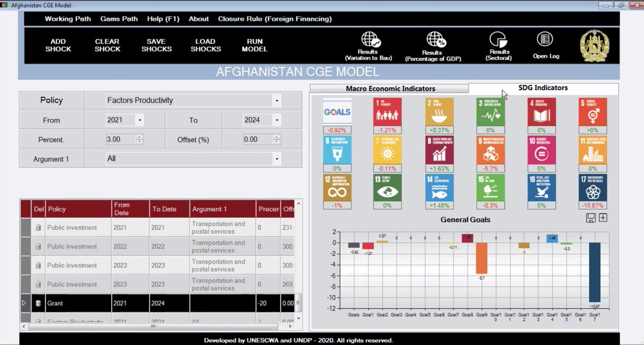Screen dimensions: 644x345
Task: Open the Argument 1 dropdown
Action: point(276,159)
